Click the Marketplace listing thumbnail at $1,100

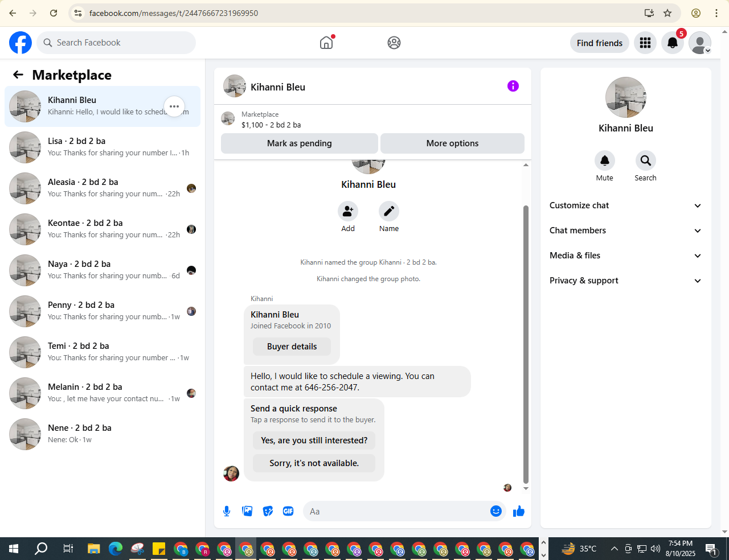[x=228, y=118]
